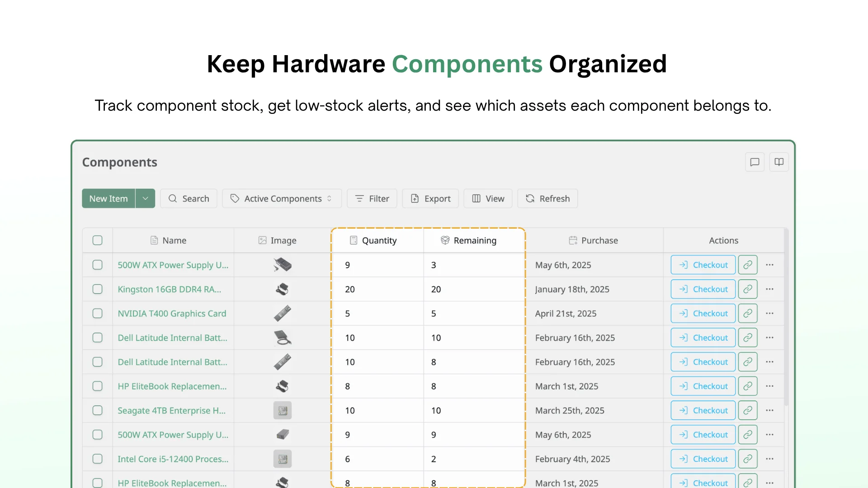This screenshot has width=868, height=488.
Task: Open the Active Components filter dropdown
Action: [282, 198]
